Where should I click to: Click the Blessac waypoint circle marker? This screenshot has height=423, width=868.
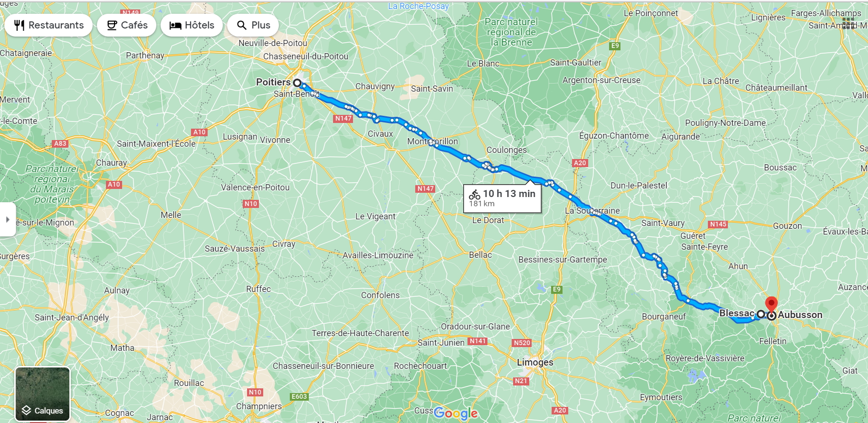pyautogui.click(x=761, y=314)
